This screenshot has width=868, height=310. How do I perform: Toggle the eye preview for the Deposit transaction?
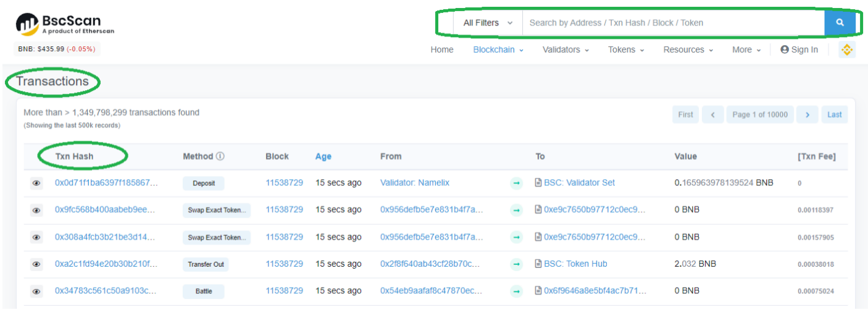tap(36, 183)
